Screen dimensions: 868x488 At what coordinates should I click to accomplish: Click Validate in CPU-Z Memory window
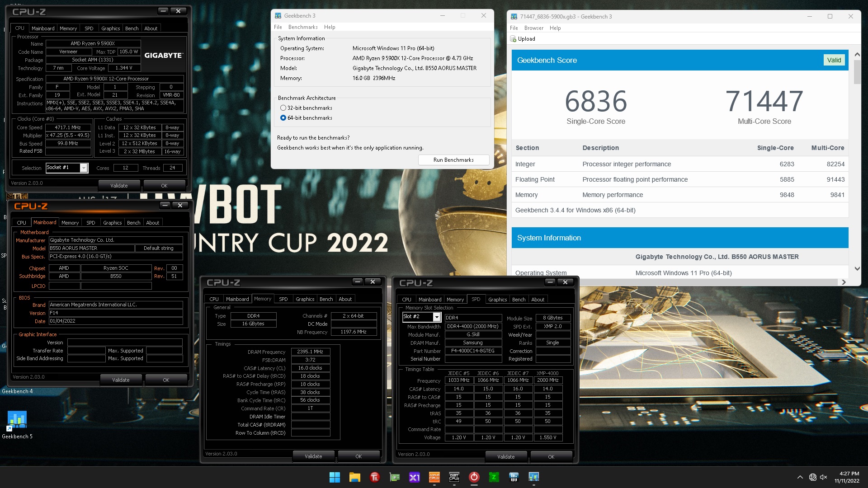coord(313,456)
